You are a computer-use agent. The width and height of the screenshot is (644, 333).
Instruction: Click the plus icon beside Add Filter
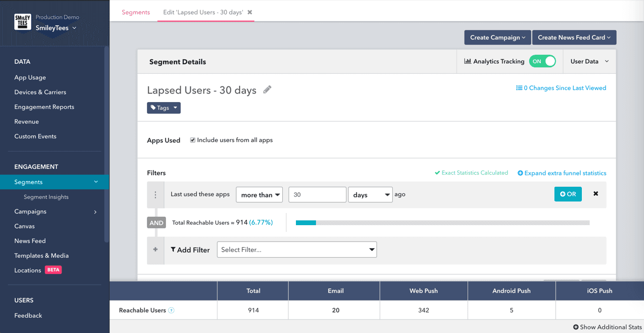coord(155,249)
